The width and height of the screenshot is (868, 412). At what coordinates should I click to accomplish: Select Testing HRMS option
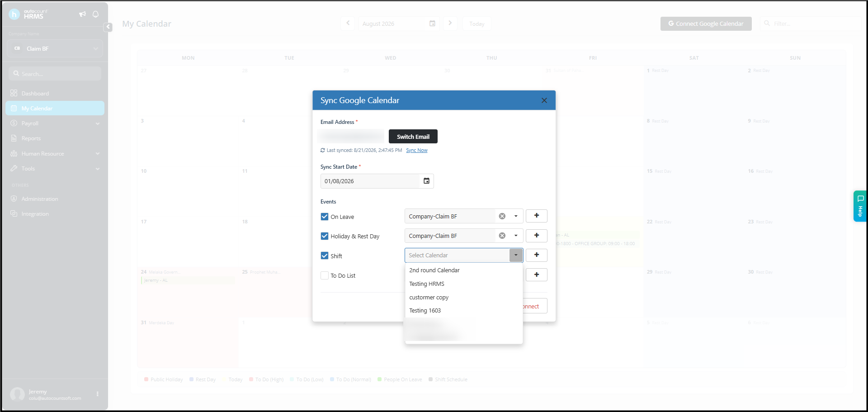(x=464, y=284)
